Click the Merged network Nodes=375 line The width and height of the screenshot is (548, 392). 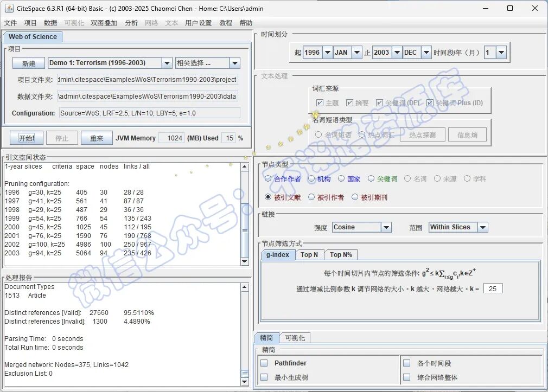pos(66,365)
